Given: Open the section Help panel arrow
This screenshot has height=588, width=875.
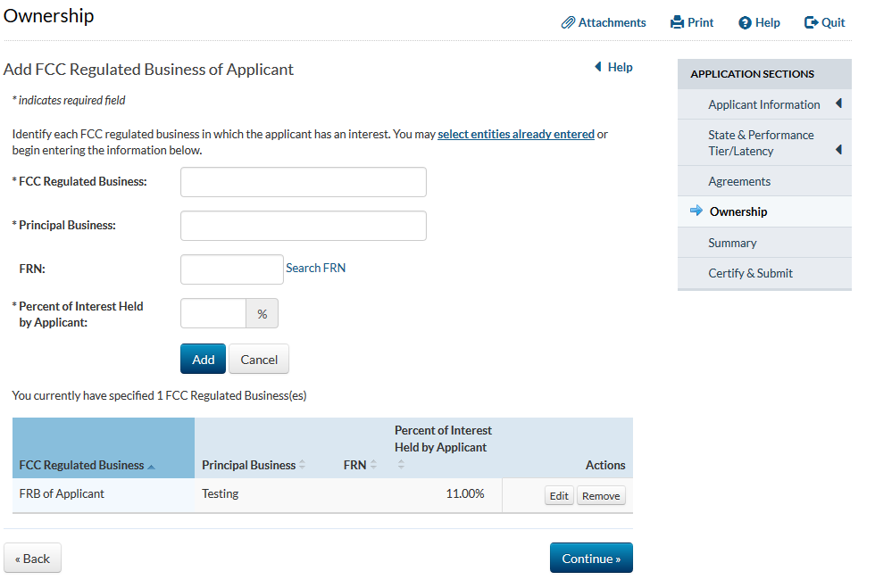Looking at the screenshot, I should (598, 67).
